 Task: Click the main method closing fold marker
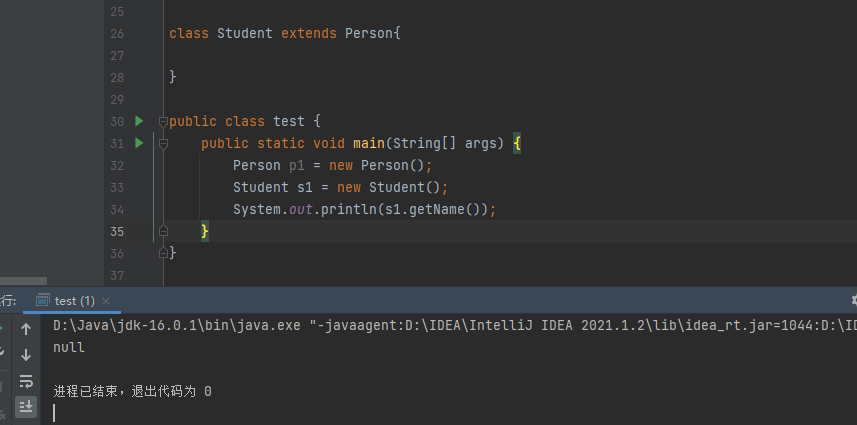163,231
